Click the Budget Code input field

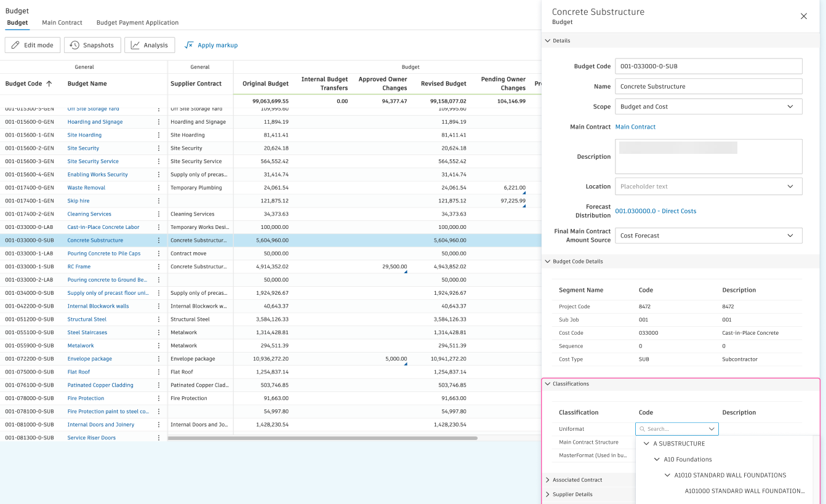(708, 66)
